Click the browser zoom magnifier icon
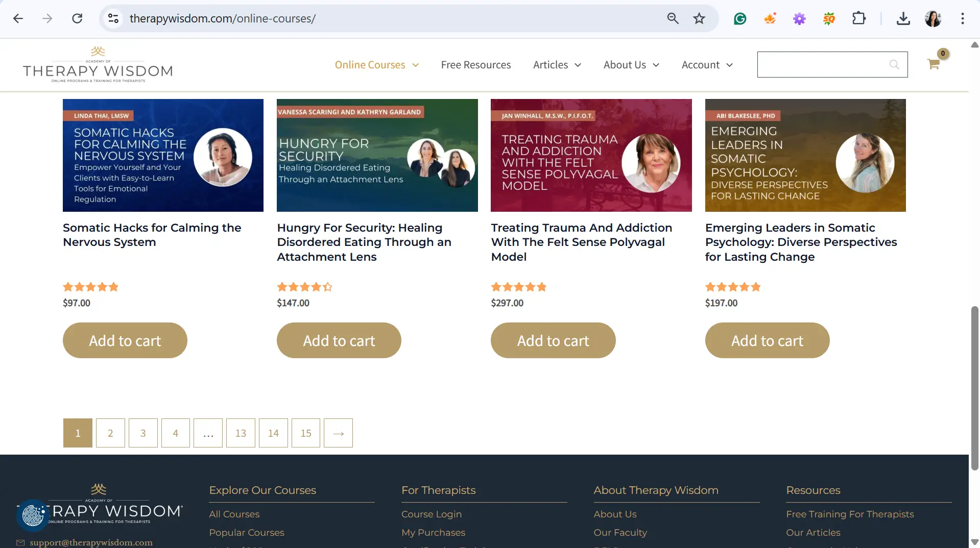980x548 pixels. click(x=673, y=19)
